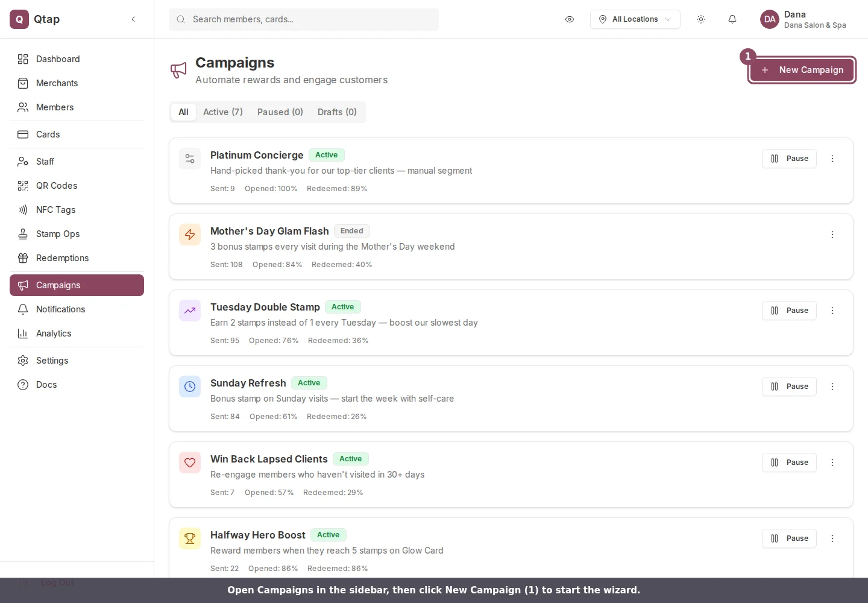Image resolution: width=868 pixels, height=603 pixels.
Task: Open QR Codes page
Action: (x=77, y=186)
